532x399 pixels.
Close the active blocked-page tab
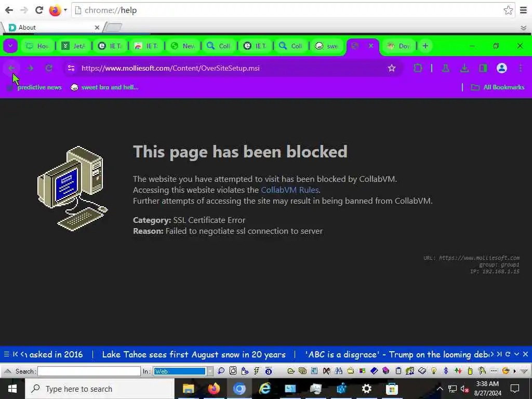coord(371,46)
